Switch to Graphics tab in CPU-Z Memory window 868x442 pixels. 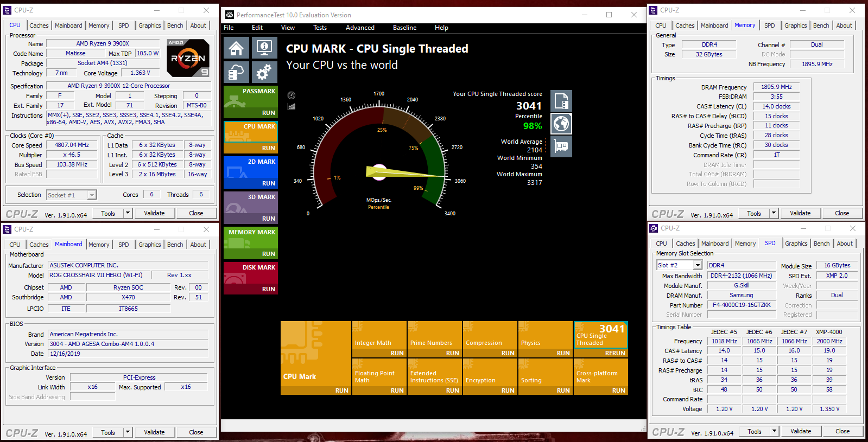[x=795, y=25]
